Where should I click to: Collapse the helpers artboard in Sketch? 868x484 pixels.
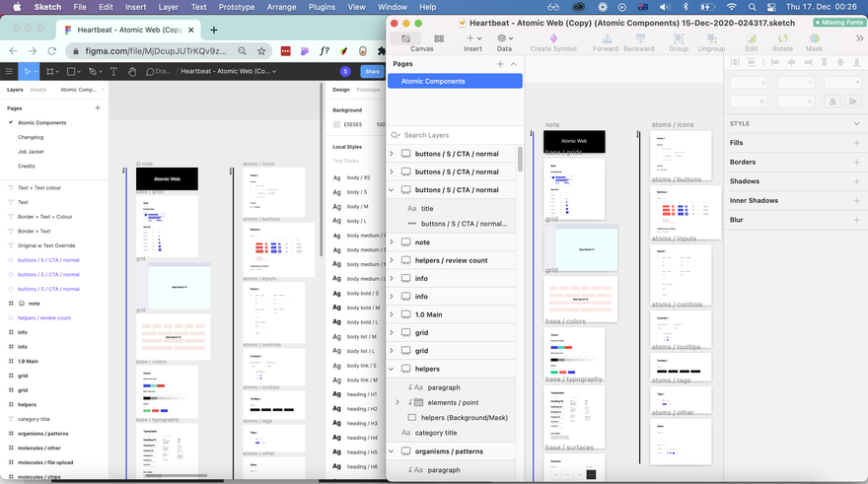click(x=392, y=369)
